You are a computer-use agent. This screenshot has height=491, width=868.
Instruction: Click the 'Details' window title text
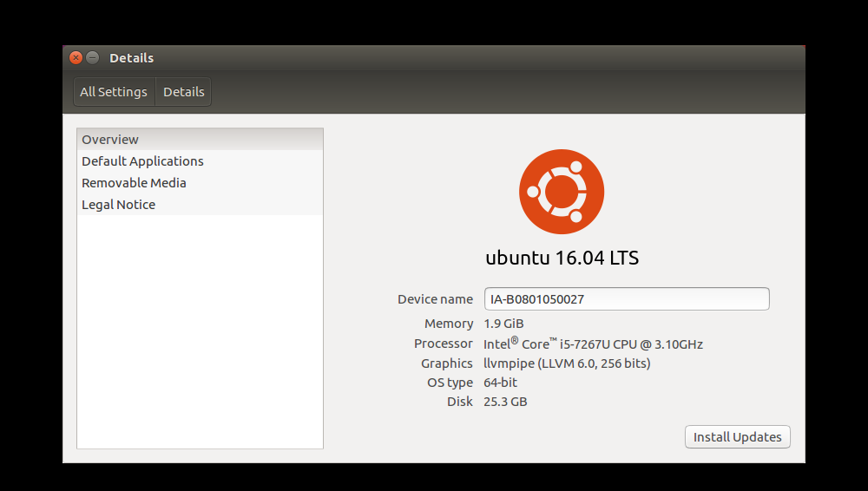pos(131,57)
